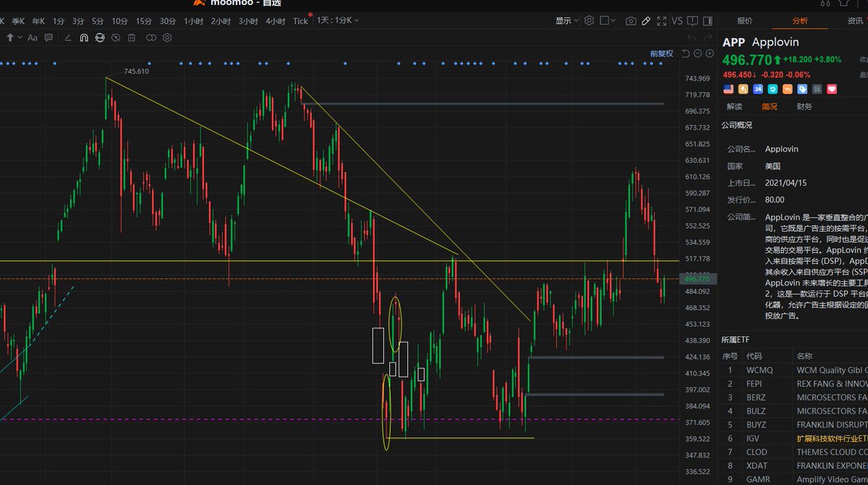Open the book guide icon
Viewport: 868px width, 485px height.
692,21
